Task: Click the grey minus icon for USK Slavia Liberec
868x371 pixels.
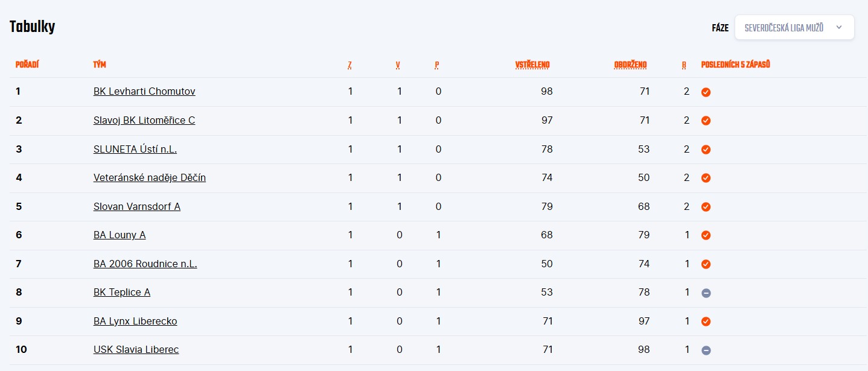Action: [706, 350]
